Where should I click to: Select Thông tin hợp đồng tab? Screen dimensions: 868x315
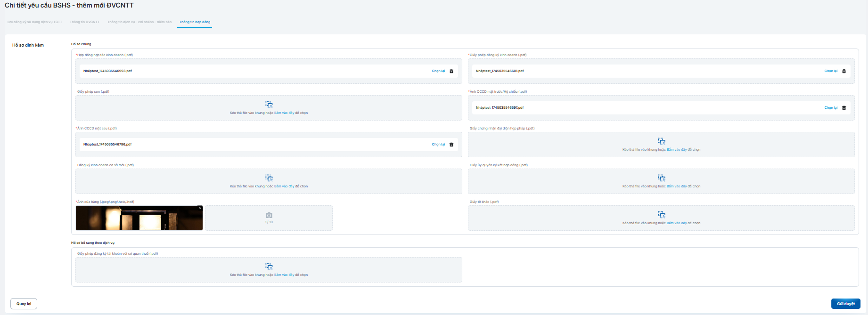pos(195,22)
